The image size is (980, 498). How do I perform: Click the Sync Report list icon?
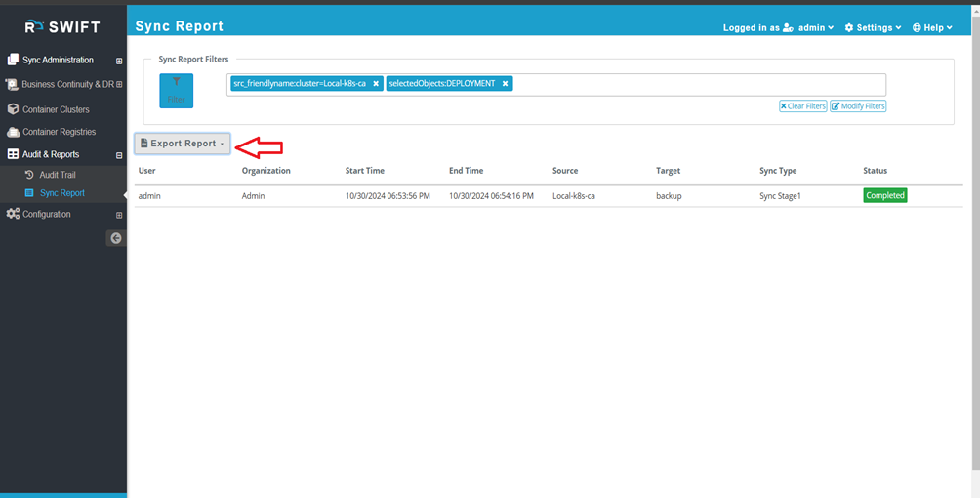pos(28,193)
